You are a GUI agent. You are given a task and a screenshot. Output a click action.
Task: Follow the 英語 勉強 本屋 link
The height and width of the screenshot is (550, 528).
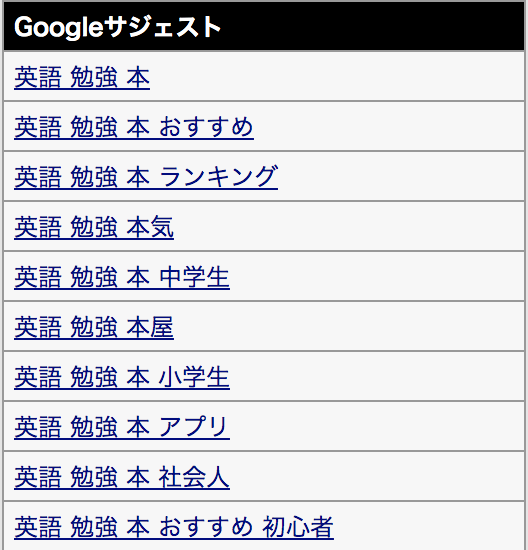94,327
